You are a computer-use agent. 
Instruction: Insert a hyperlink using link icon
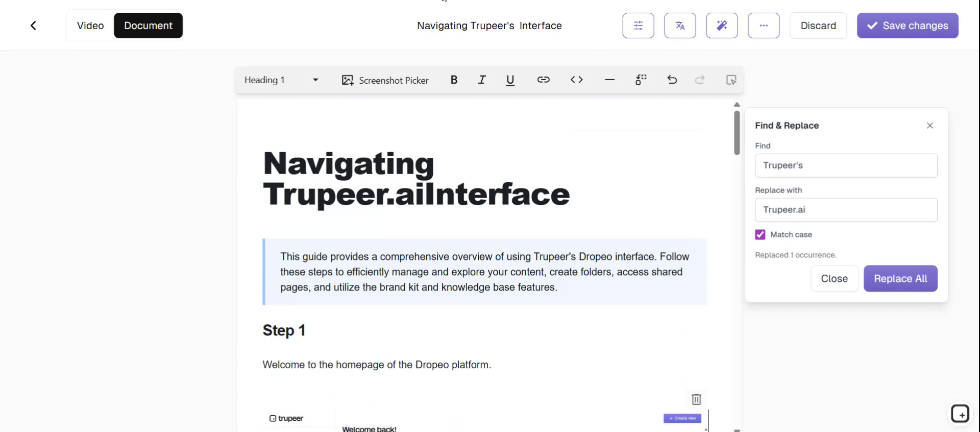coord(543,80)
